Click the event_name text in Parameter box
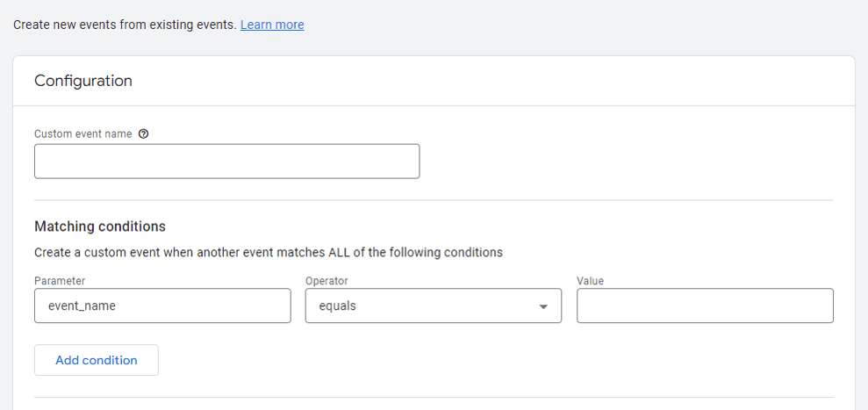868x410 pixels. point(82,306)
